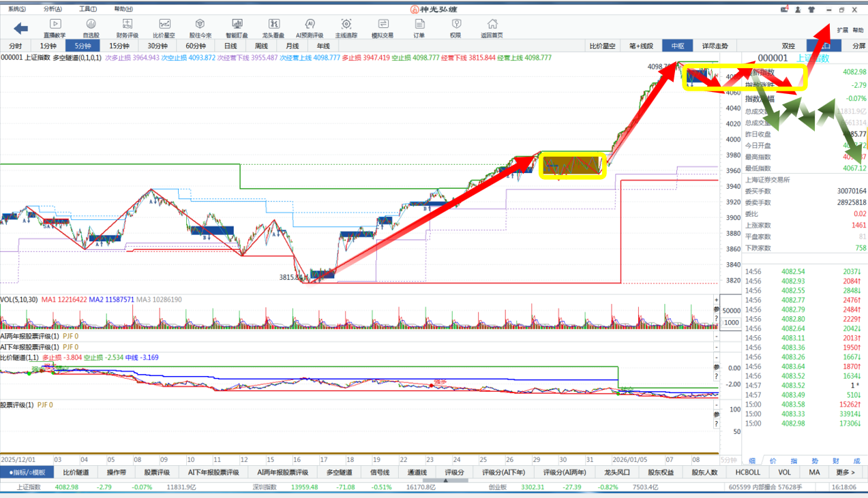Open 智能盯盘 smart monitoring icon
Image resolution: width=868 pixels, height=498 pixels.
pyautogui.click(x=237, y=28)
